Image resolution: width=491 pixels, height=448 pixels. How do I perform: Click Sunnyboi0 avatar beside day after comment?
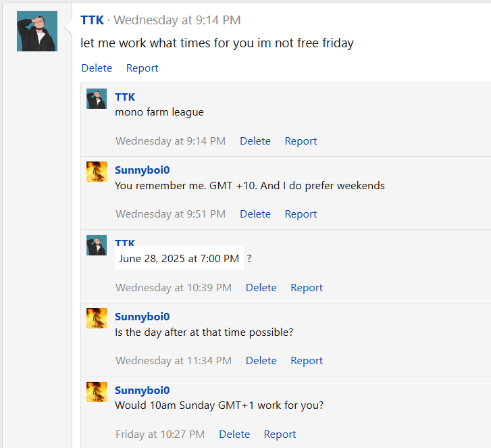[97, 318]
